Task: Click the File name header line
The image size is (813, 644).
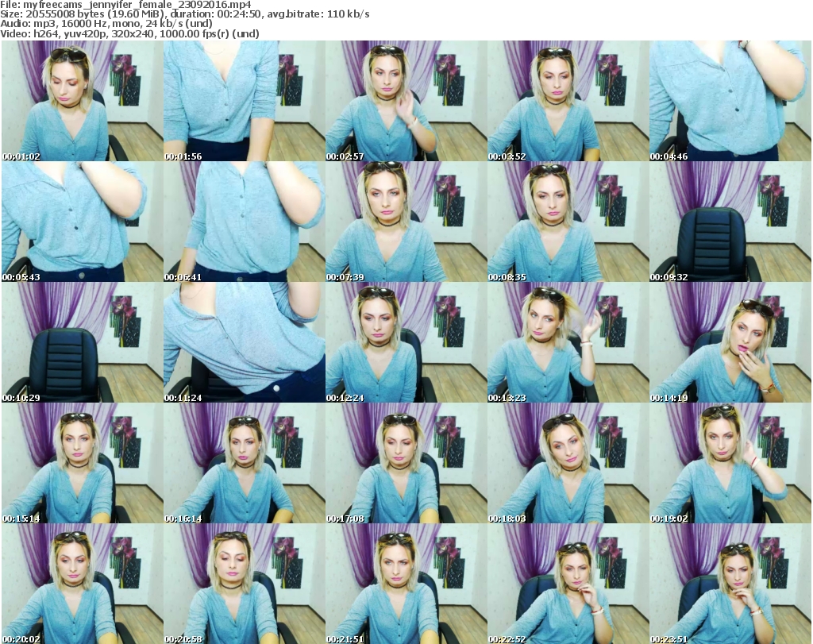Action: pos(126,5)
